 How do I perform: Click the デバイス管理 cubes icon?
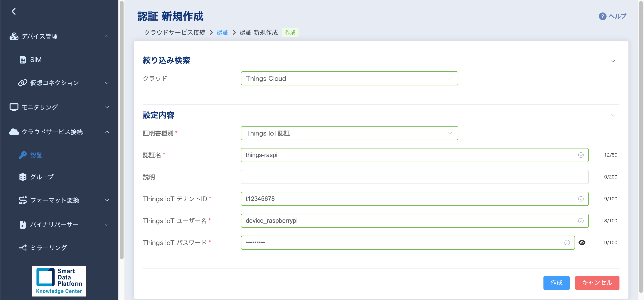pos(14,37)
